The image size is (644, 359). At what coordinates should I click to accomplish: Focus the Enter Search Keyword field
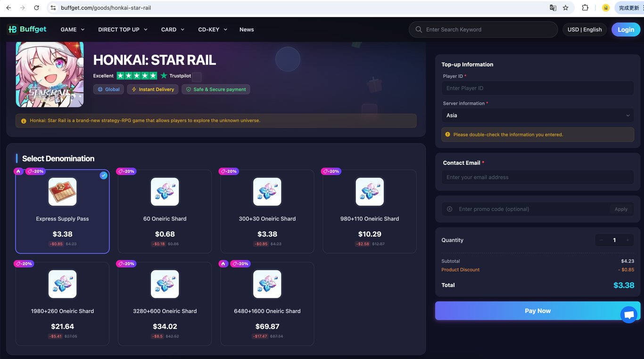coord(483,29)
